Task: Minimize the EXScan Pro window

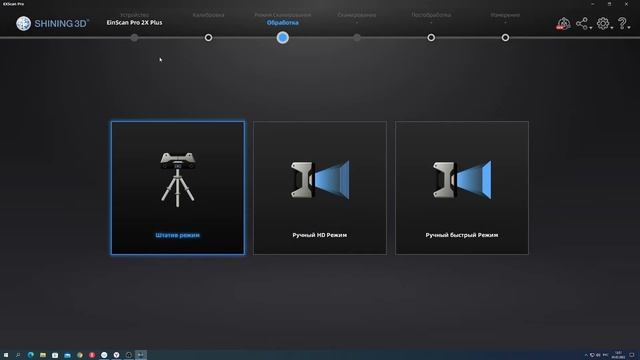Action: [x=593, y=4]
